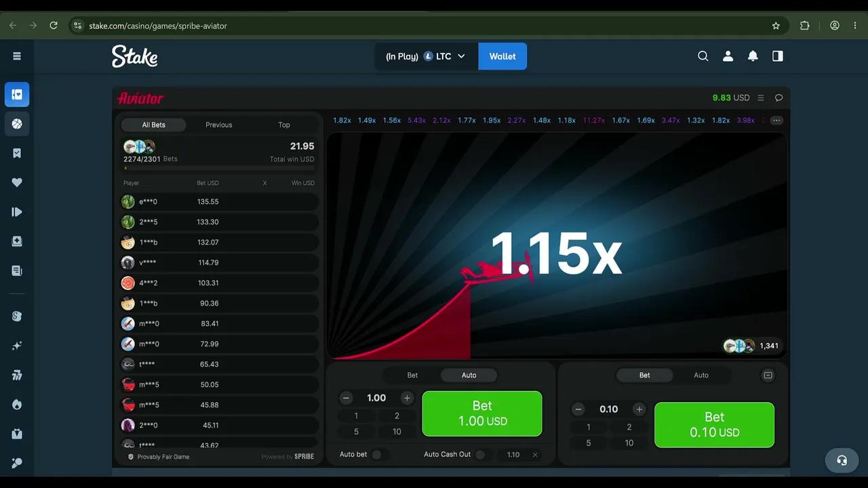868x488 pixels.
Task: Select the Bet tab in the left bet panel
Action: 412,375
